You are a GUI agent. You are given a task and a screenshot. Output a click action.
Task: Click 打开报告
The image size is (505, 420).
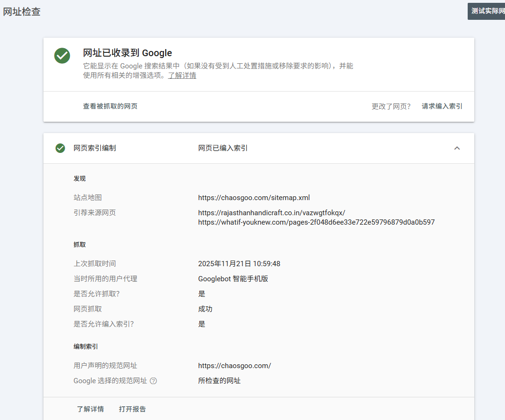[x=132, y=409]
